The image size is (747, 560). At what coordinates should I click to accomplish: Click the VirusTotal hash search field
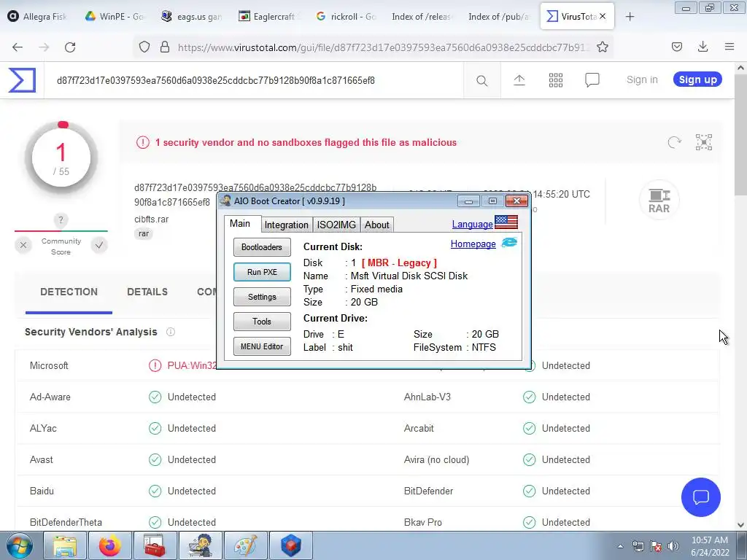(253, 80)
